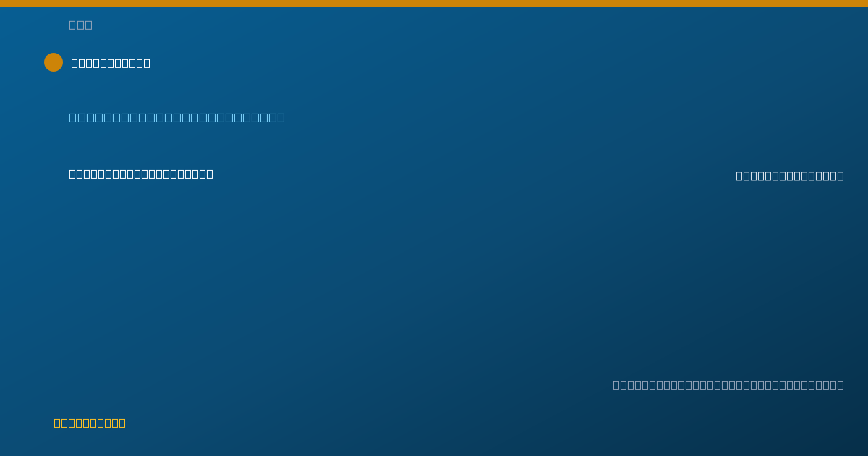Click the orange bar across the top
Viewport: 868px width, 456px height.
(434, 4)
